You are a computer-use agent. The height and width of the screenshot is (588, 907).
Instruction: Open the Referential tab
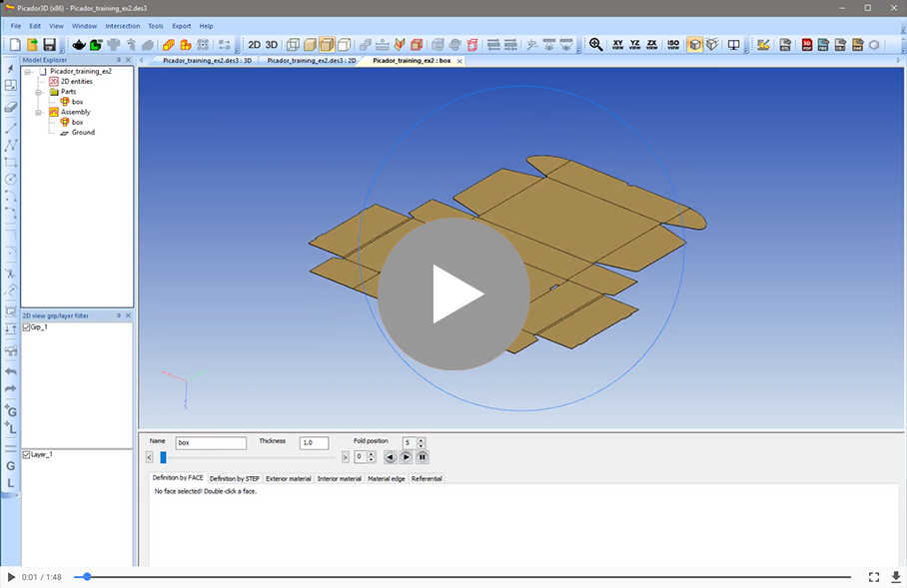(427, 479)
